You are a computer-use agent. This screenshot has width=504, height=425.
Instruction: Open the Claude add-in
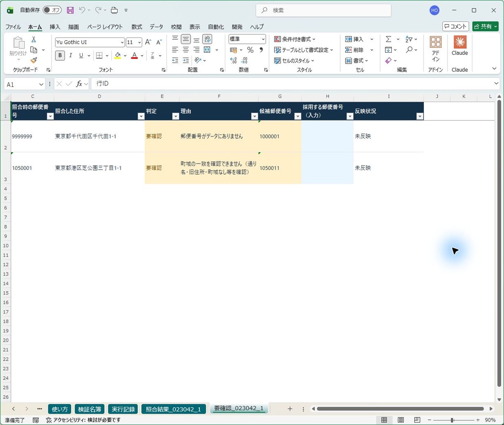(x=460, y=46)
